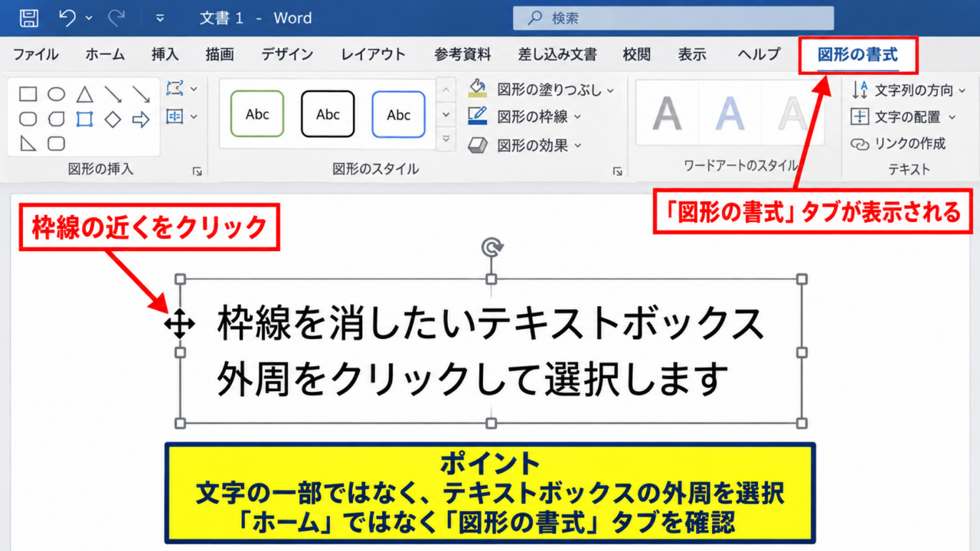Open the ヘルプ tab
The width and height of the screenshot is (980, 551).
(x=759, y=54)
